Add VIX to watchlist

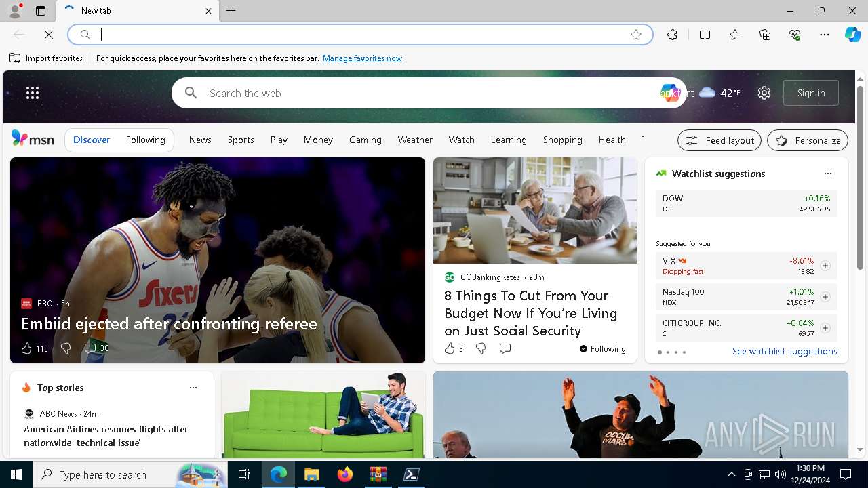click(x=825, y=266)
